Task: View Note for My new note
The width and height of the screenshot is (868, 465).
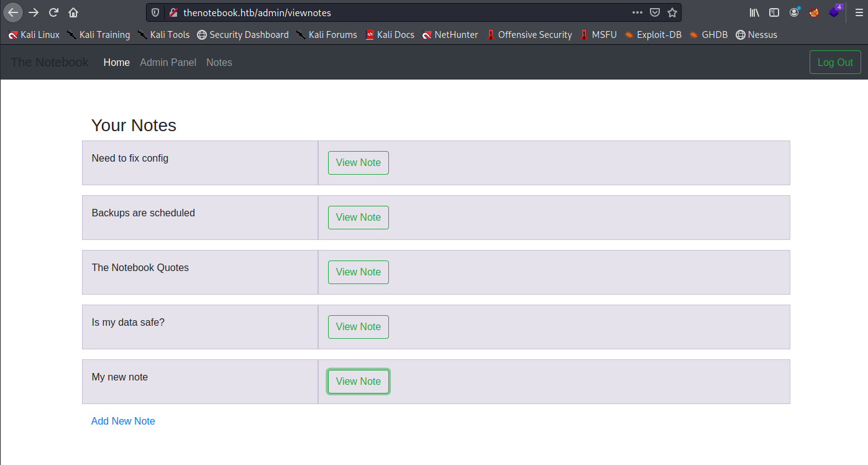Action: [359, 382]
